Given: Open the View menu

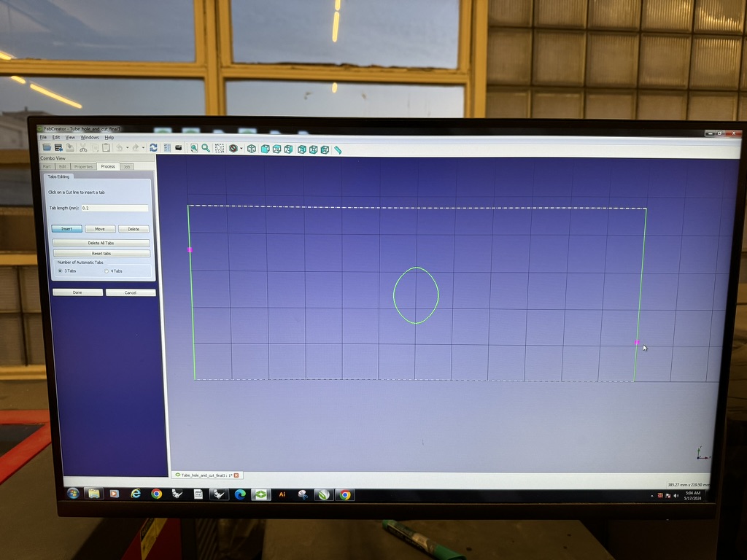Looking at the screenshot, I should pos(70,137).
